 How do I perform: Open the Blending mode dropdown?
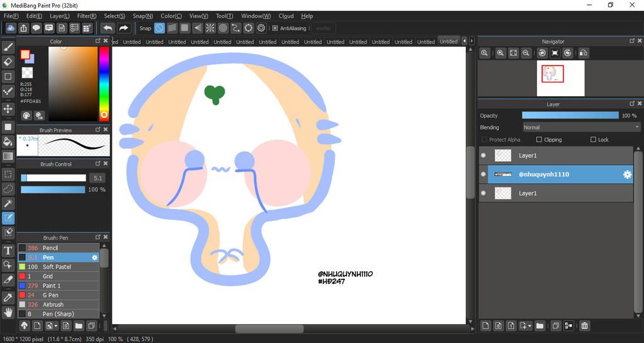(581, 127)
